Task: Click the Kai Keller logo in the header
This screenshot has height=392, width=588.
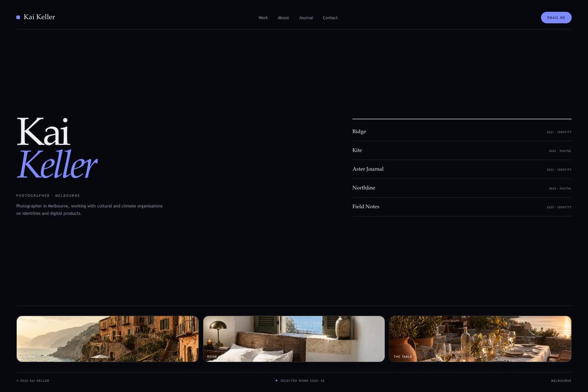Action: (36, 17)
